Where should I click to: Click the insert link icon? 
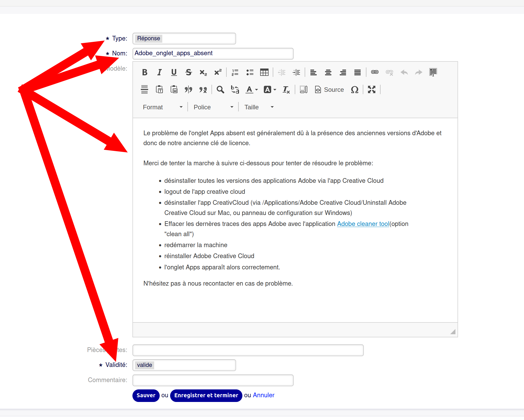pos(375,72)
